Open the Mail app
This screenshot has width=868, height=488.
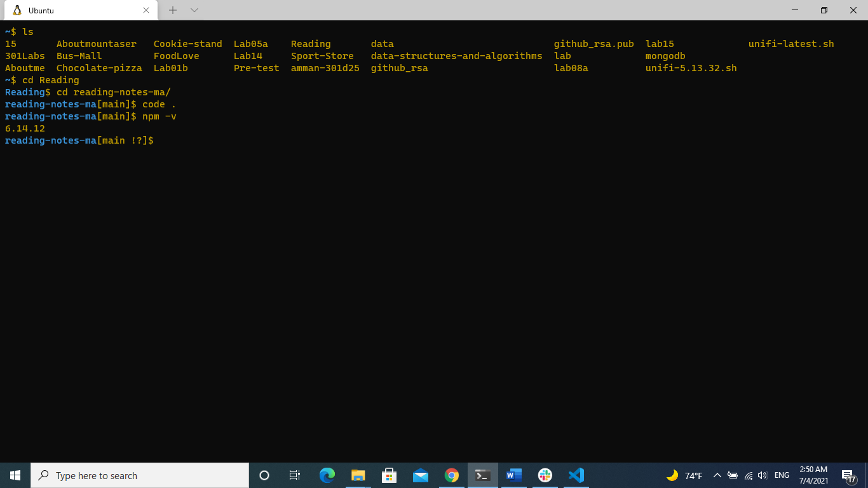click(x=420, y=475)
